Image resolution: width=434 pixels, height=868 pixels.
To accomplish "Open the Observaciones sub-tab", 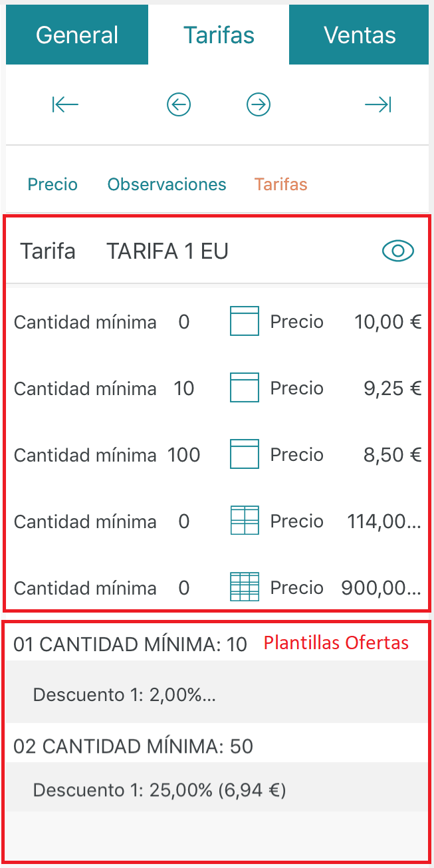I will point(167,184).
